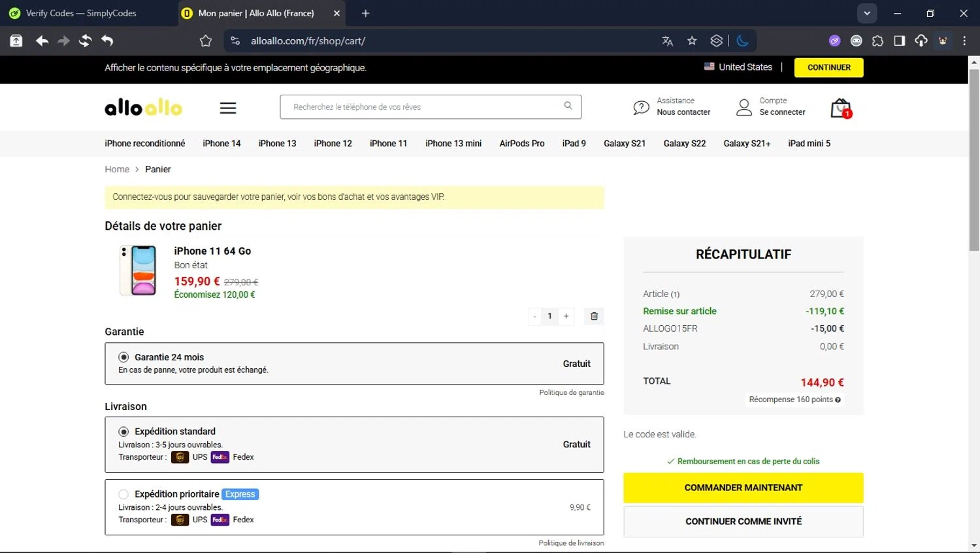Increase quantity with plus button

(566, 316)
